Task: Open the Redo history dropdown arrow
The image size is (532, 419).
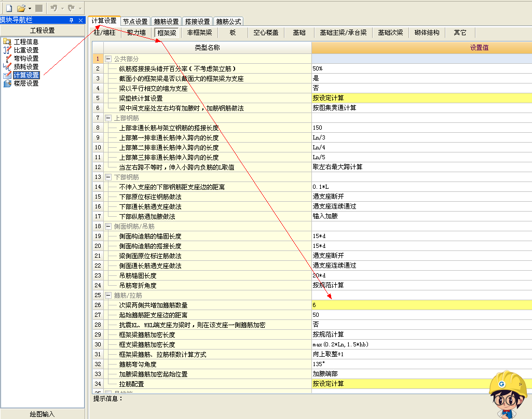Action: [x=80, y=8]
